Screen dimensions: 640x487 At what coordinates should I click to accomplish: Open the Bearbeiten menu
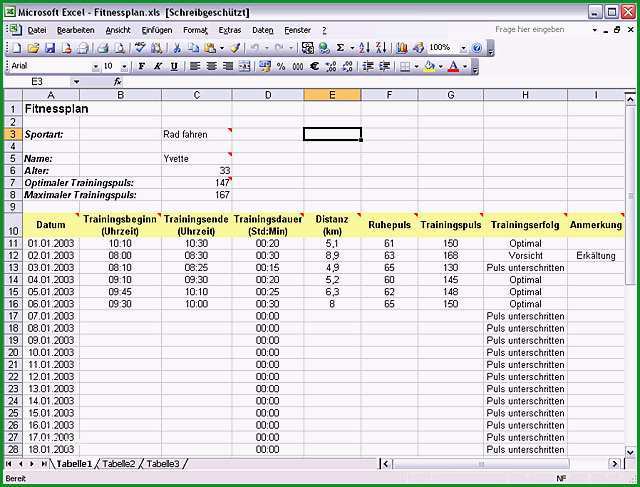(x=76, y=30)
